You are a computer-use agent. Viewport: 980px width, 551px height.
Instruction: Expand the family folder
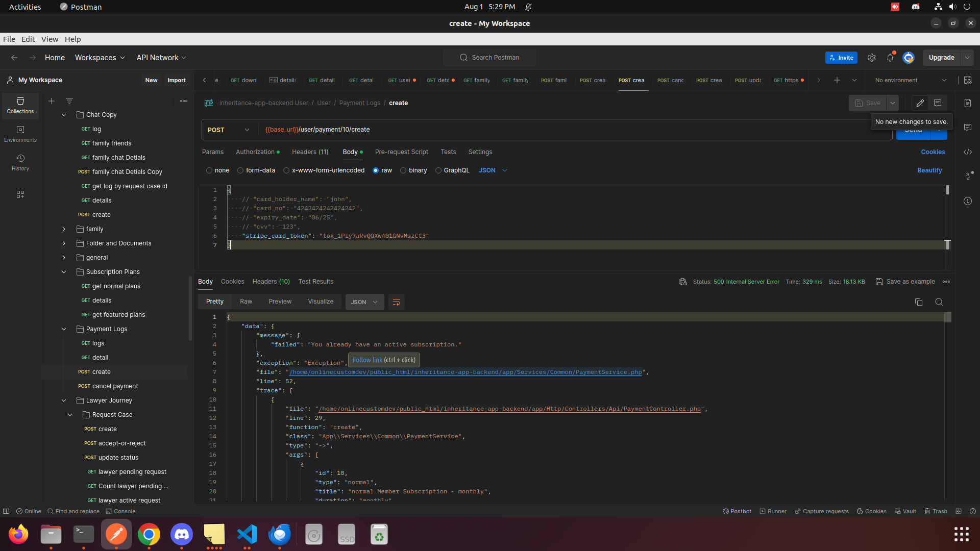click(x=64, y=229)
